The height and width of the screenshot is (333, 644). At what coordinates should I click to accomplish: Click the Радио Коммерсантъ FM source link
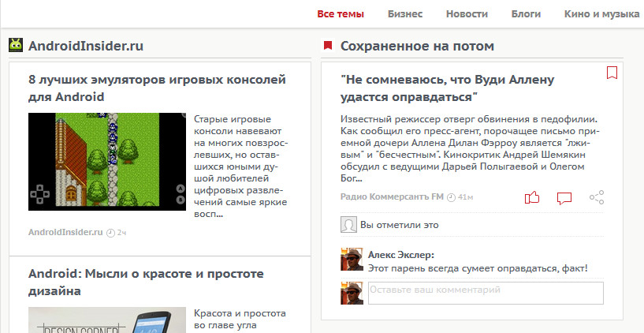pos(391,196)
